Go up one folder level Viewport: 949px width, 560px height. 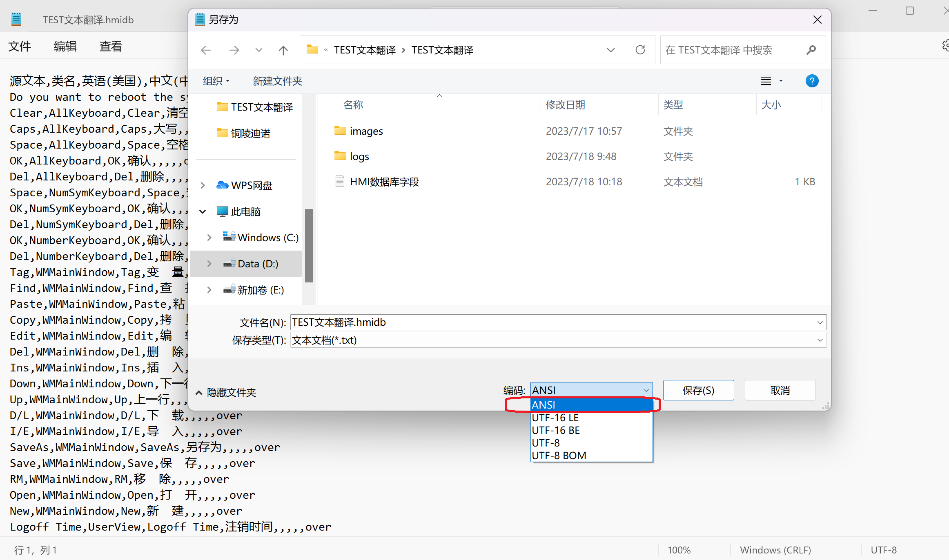click(283, 50)
